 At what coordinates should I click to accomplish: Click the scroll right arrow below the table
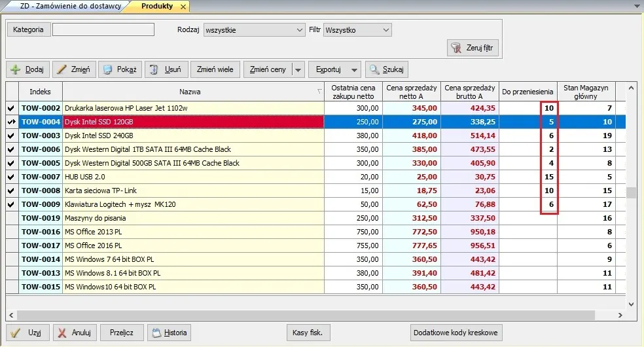(620, 316)
